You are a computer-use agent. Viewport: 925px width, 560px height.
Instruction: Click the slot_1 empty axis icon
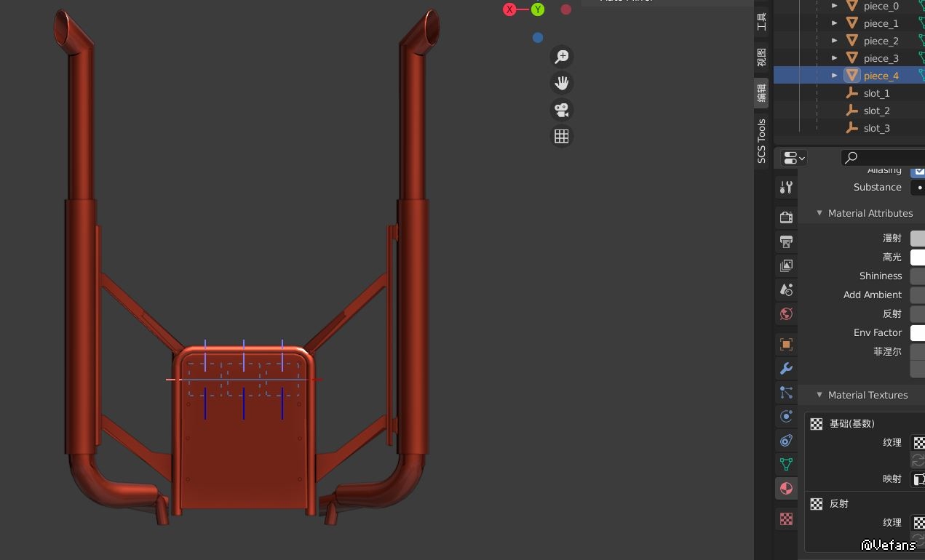pos(851,93)
